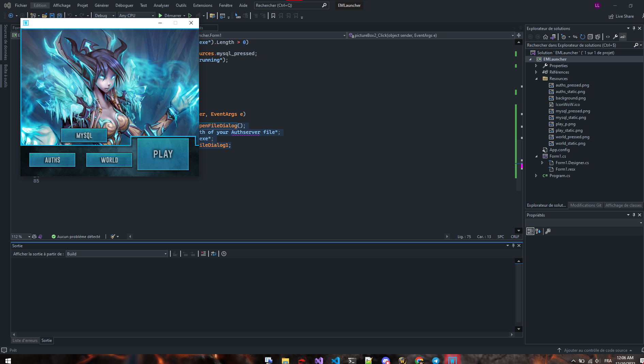644x364 pixels.
Task: Click the Categorized view icon in Propriétés
Action: click(x=530, y=231)
